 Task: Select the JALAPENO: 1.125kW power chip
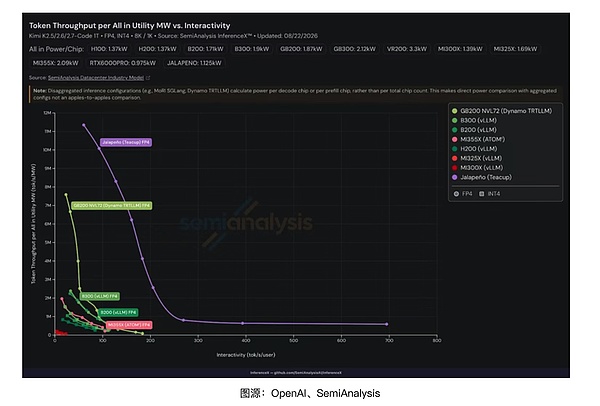coord(194,63)
